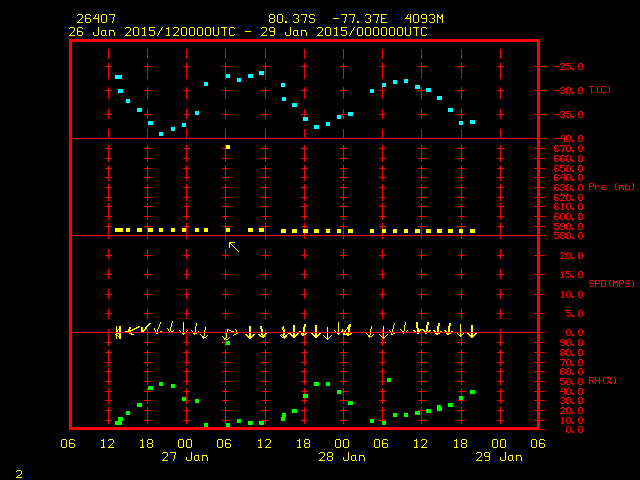
Task: Click the lowest cyan temperature point on 27 Jan
Action: [x=161, y=133]
